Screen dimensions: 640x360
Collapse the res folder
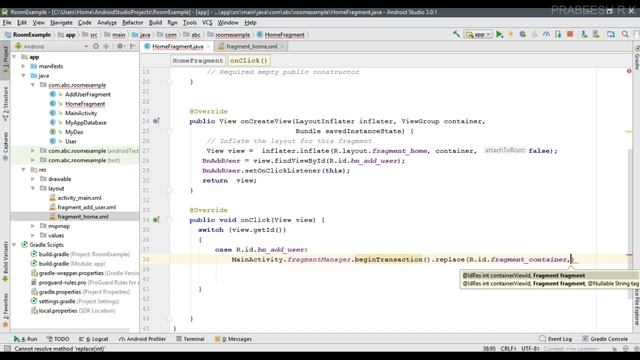[x=23, y=169]
